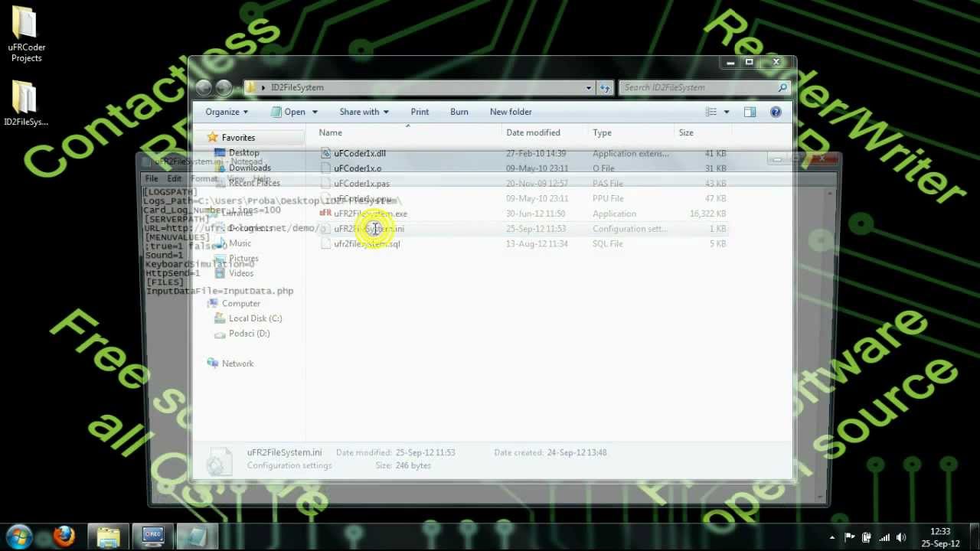Select Computer in navigation pane
980x551 pixels.
click(240, 303)
